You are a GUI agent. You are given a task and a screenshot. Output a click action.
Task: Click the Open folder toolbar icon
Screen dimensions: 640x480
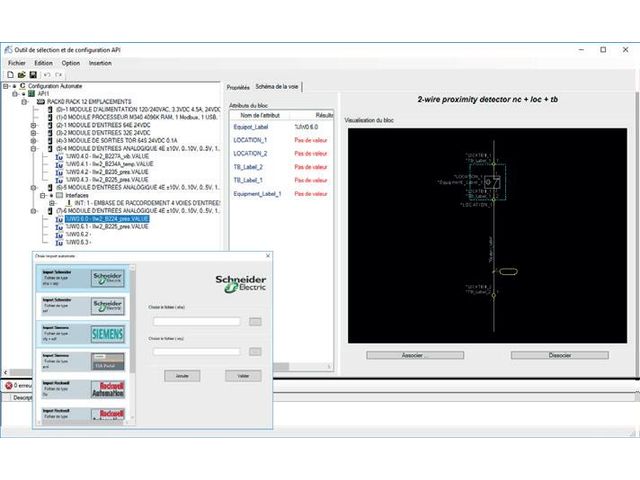tap(20, 75)
